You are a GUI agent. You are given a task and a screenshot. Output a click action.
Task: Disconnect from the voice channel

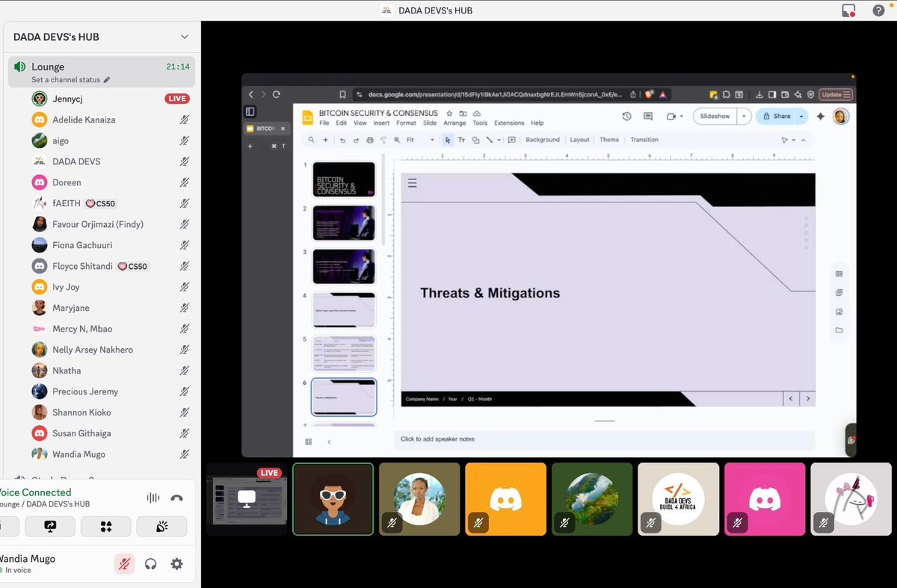pos(176,498)
